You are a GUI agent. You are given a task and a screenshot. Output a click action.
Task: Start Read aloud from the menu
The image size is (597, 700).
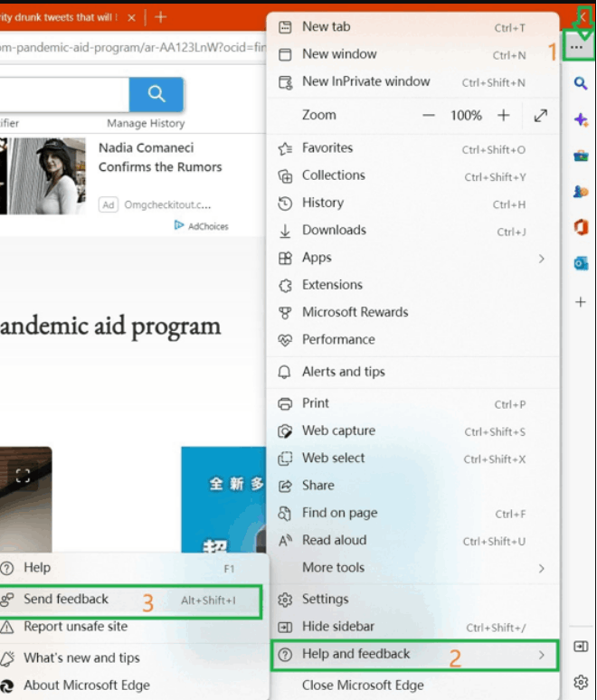pyautogui.click(x=413, y=541)
